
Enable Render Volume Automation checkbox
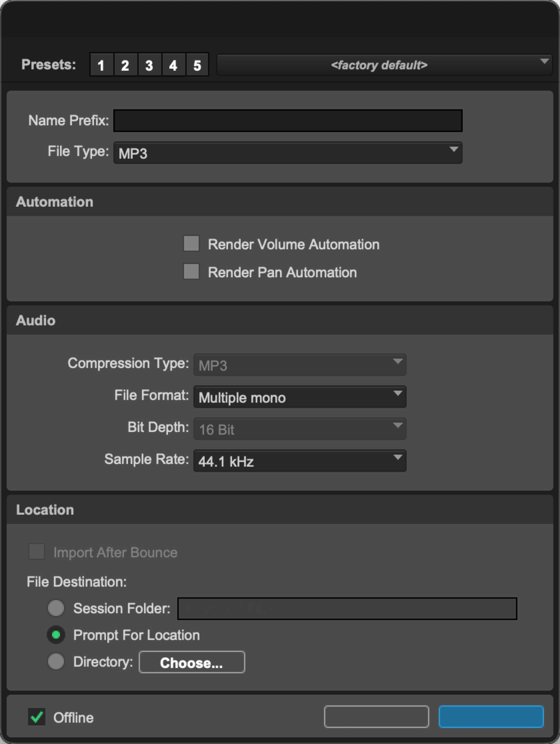coord(191,244)
